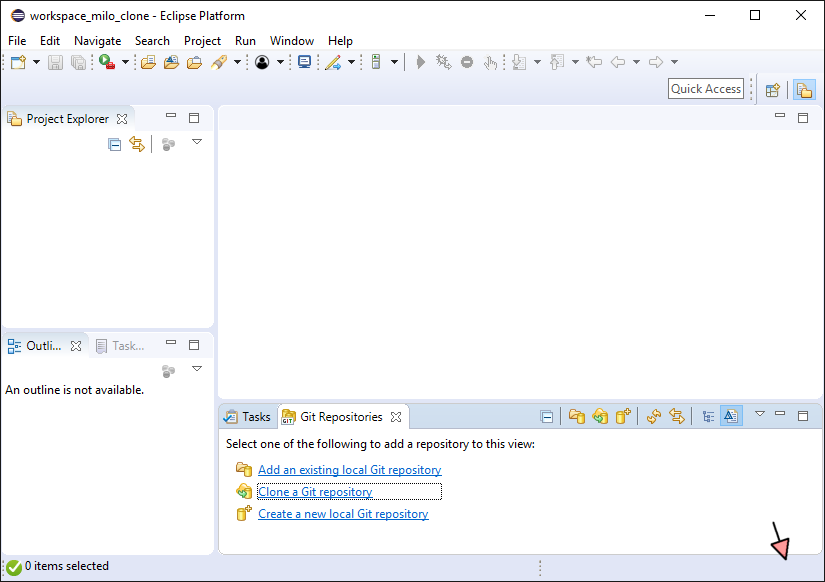Click Create new Git repository toolbar icon
The width and height of the screenshot is (825, 582).
623,417
